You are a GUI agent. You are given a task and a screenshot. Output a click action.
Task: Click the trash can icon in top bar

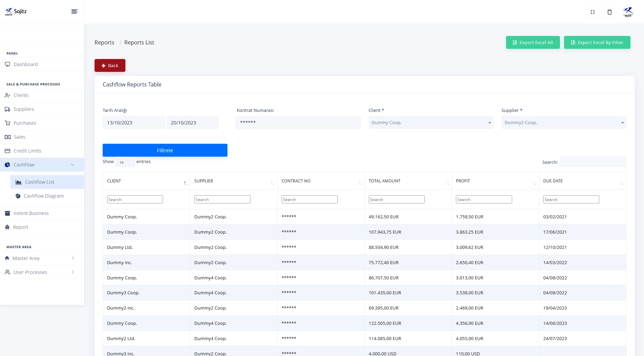pos(609,12)
